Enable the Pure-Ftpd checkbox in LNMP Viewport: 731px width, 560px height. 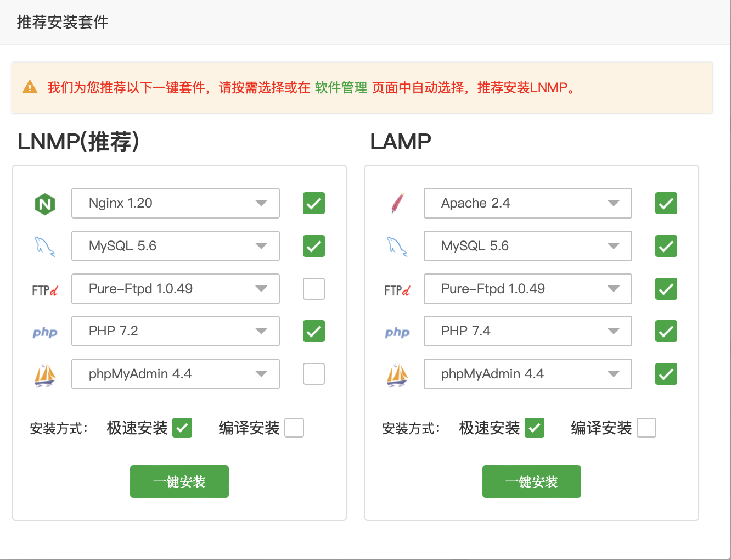[314, 289]
